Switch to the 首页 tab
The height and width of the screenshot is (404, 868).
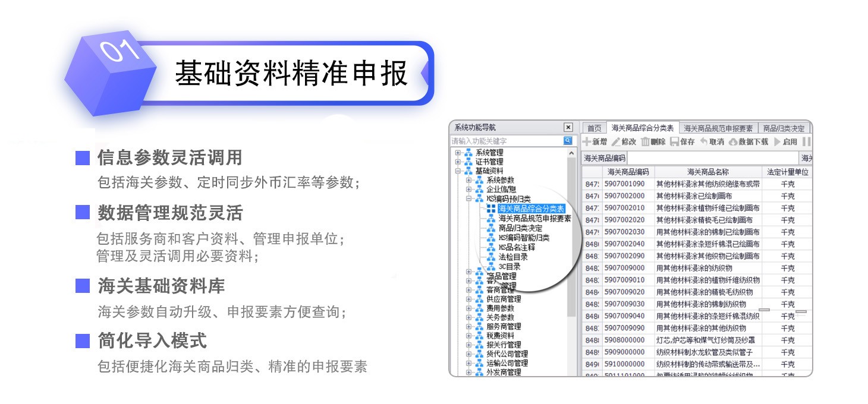(x=594, y=128)
